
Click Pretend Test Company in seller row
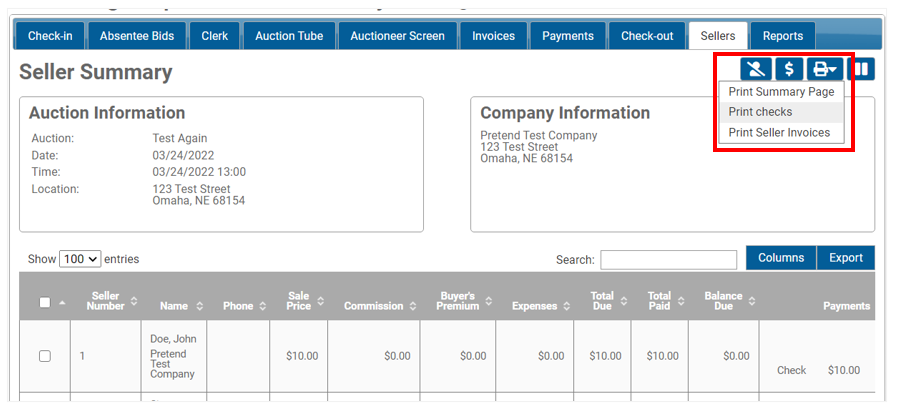point(172,364)
